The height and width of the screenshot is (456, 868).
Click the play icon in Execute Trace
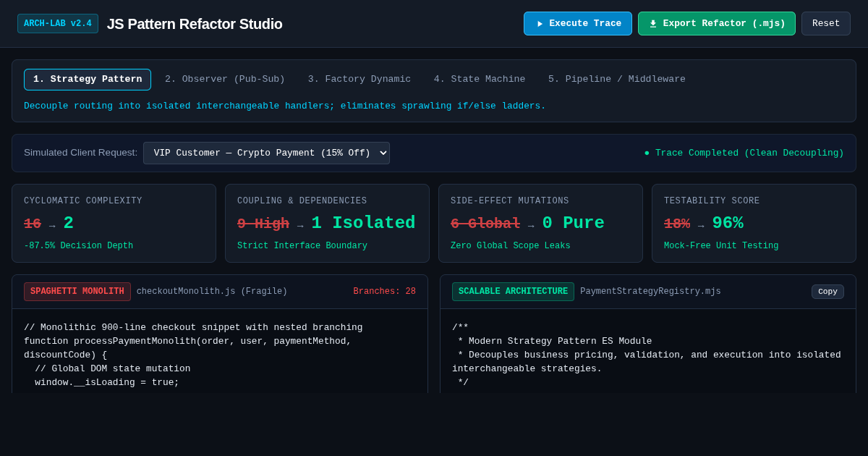pos(540,24)
